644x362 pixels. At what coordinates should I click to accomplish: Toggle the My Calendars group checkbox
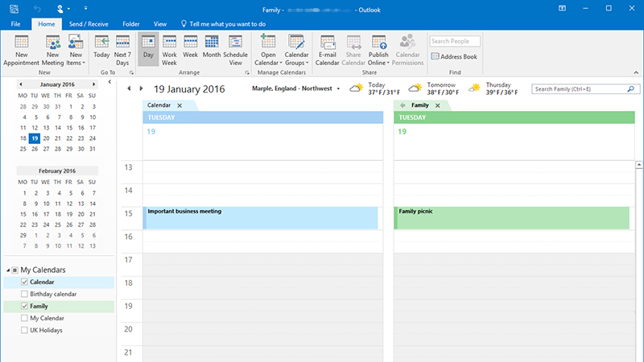[14, 270]
